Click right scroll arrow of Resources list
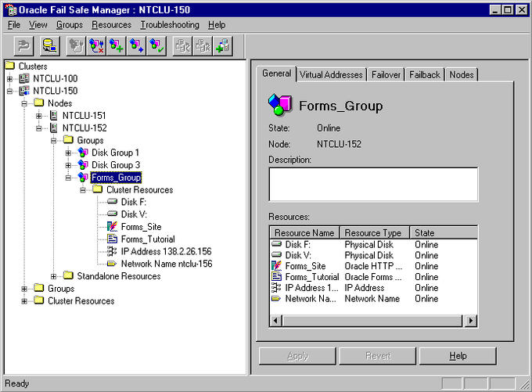Screen dimensions: 532x392 pos(471,320)
